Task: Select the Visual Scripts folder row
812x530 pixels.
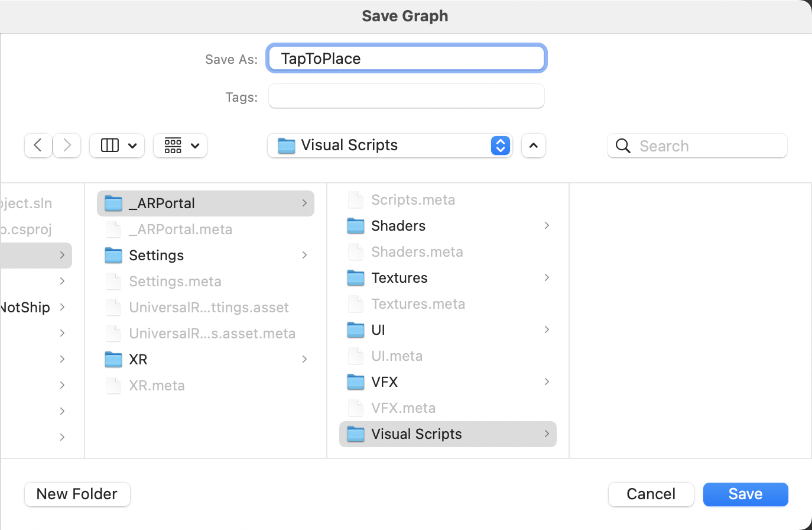Action: [x=447, y=434]
